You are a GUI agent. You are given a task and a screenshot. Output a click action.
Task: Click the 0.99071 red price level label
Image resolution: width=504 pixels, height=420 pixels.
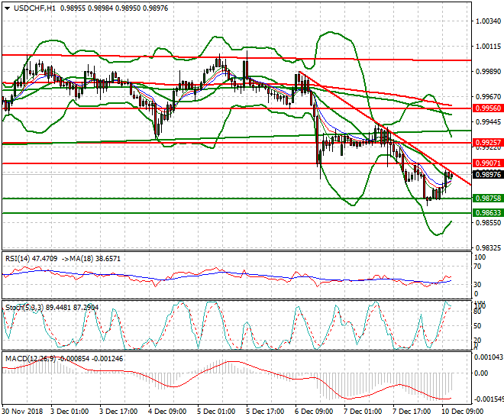(x=488, y=163)
